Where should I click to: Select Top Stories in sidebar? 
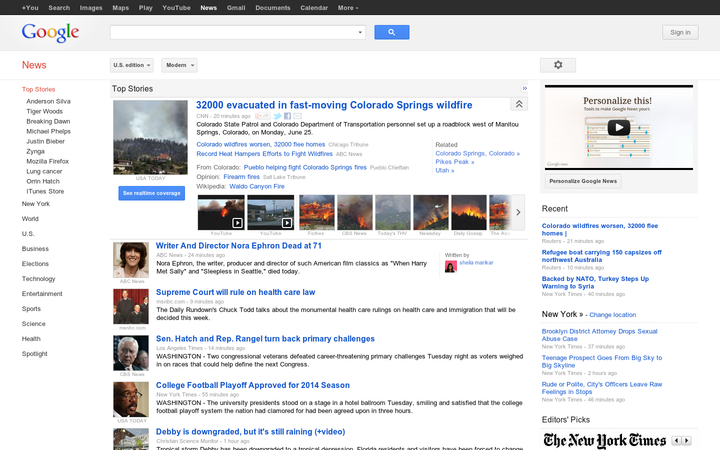point(39,89)
